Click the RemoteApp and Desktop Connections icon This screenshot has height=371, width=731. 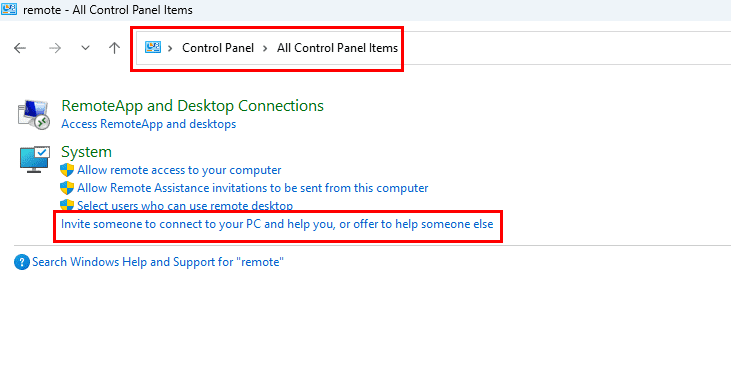(34, 115)
